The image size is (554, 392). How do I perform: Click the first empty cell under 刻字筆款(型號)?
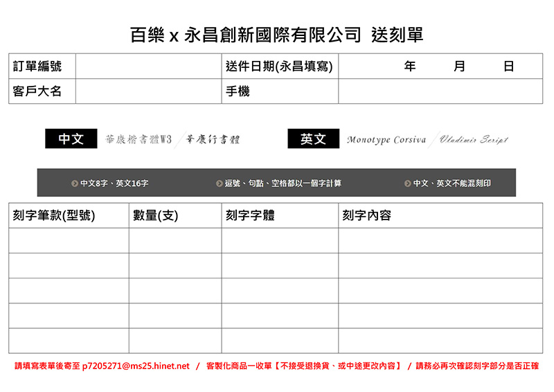69,240
